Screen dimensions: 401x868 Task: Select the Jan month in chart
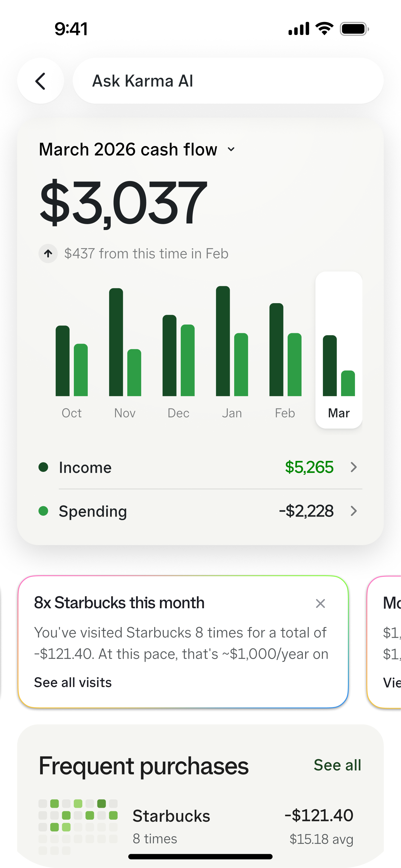pyautogui.click(x=232, y=413)
